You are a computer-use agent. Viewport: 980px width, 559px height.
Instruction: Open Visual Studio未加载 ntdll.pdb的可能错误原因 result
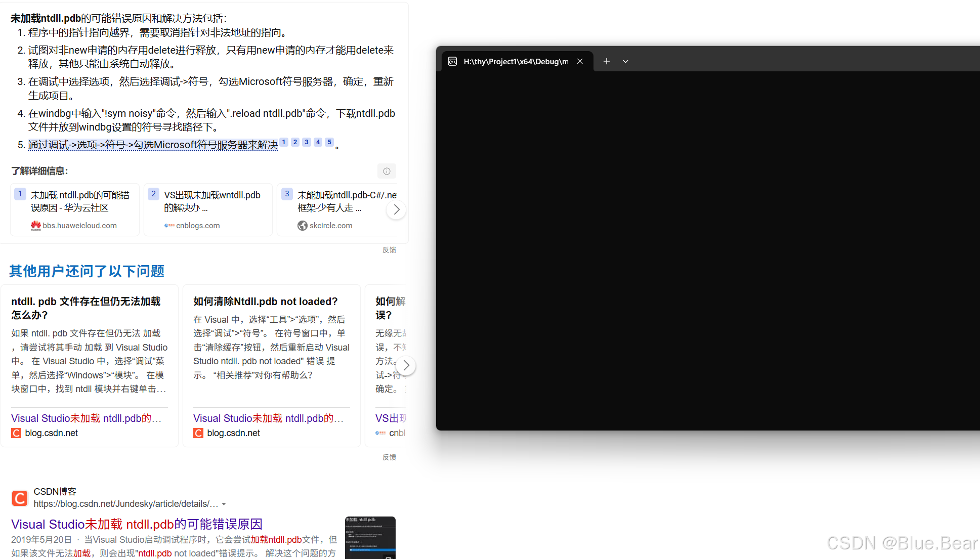click(137, 524)
